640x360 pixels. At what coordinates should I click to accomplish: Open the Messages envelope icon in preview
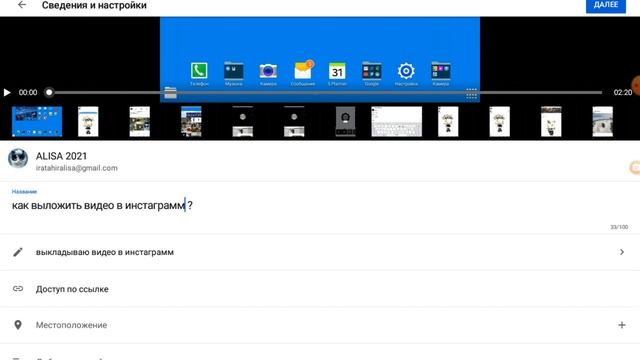tap(303, 70)
